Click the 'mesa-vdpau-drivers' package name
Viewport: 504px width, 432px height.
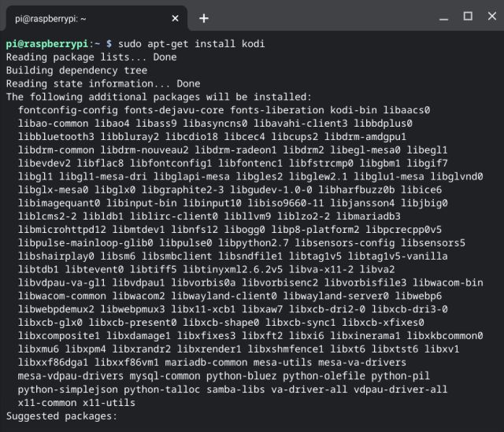click(71, 376)
